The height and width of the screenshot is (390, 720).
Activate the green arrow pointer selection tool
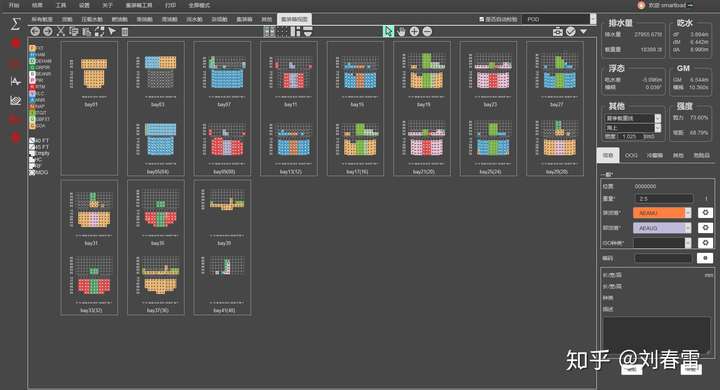[x=388, y=31]
